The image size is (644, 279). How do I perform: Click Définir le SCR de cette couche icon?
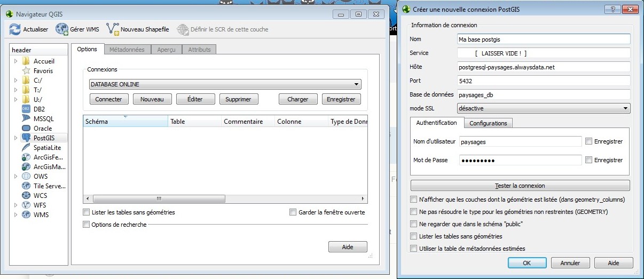click(x=183, y=29)
